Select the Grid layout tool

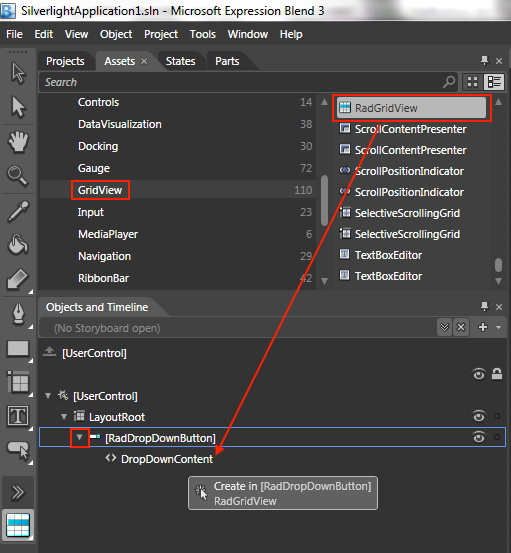click(18, 382)
